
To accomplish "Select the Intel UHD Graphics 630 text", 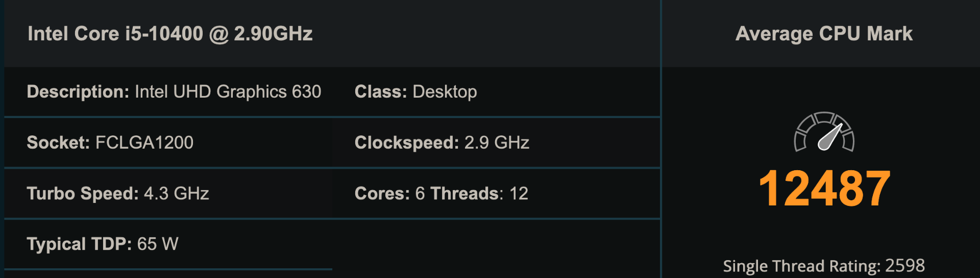I will pos(228,91).
